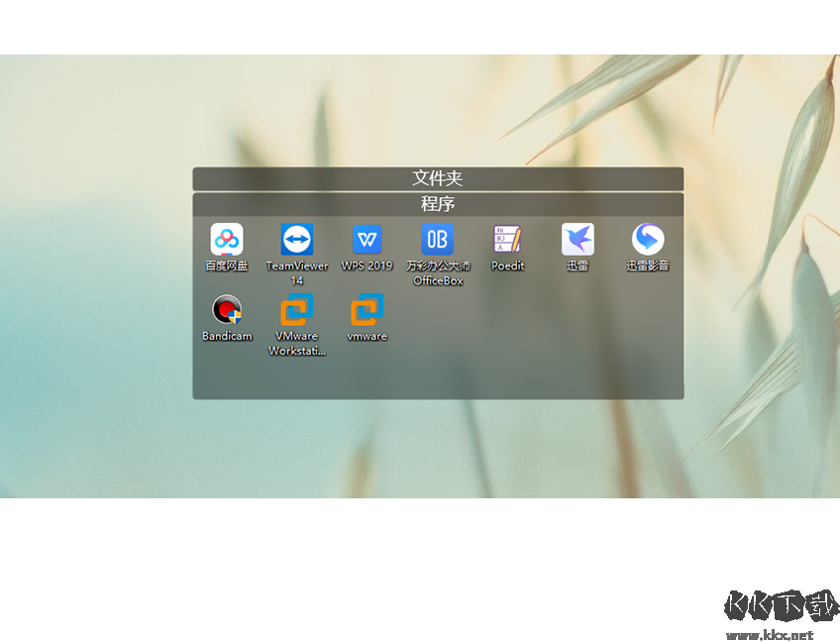Launch 万彩办公大师 OfficeBox icon

[x=437, y=239]
